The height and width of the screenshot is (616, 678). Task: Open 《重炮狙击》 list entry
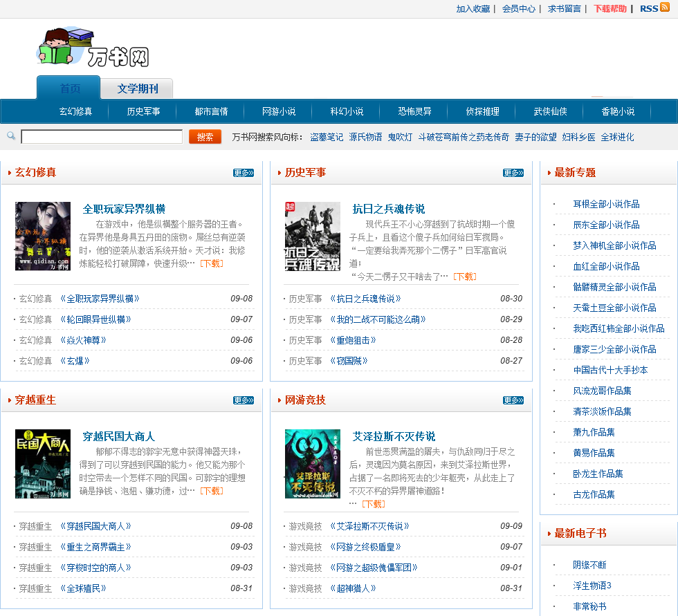tap(353, 340)
